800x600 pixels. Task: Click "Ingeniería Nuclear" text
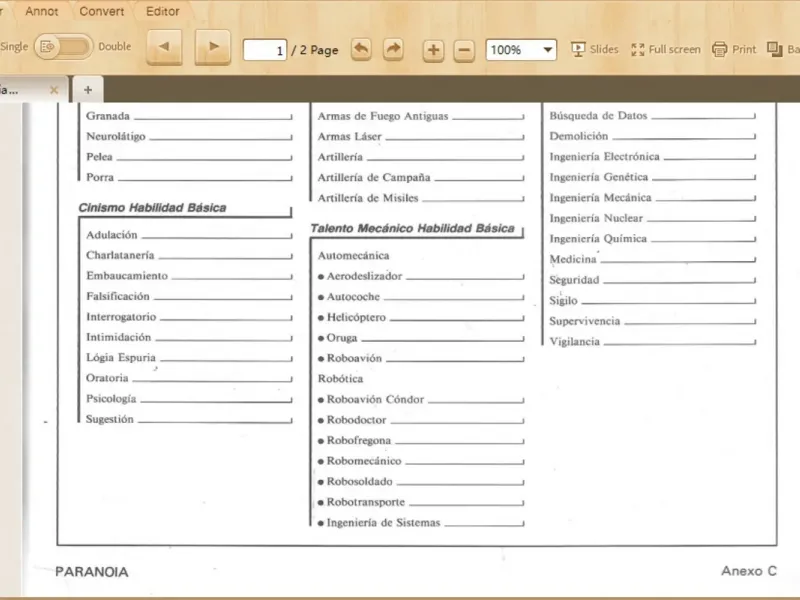point(596,218)
